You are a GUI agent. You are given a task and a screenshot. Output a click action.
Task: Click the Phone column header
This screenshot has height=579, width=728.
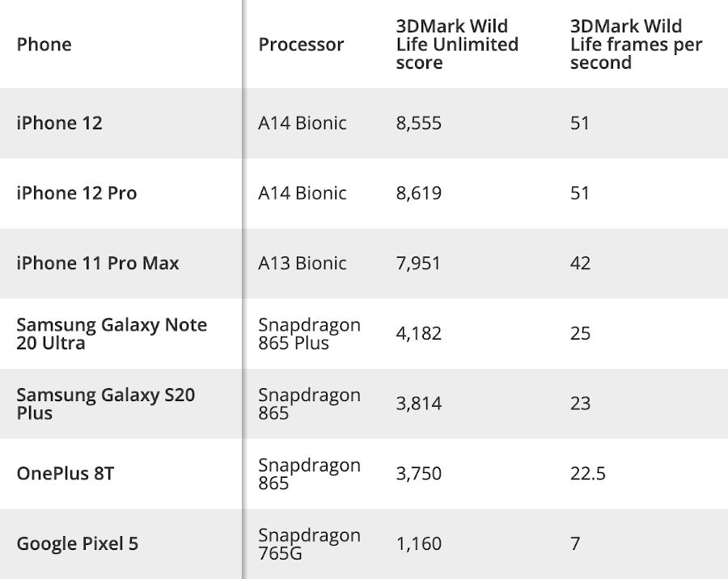tap(44, 44)
